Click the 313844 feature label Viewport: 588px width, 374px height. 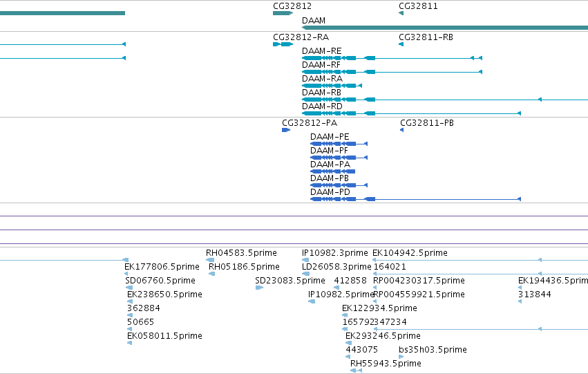pos(534,294)
